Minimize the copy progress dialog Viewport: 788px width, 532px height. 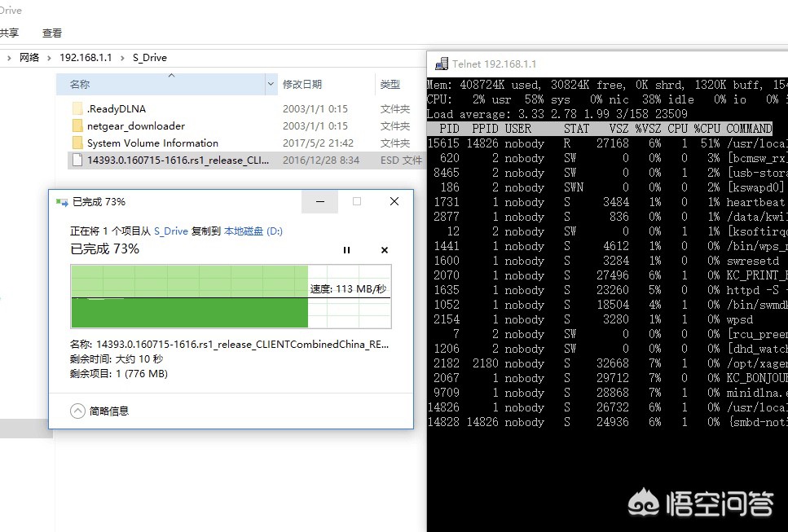[x=320, y=201]
